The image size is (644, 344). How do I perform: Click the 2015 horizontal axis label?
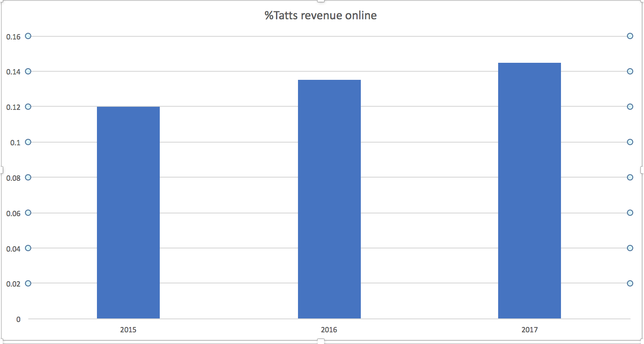pos(128,330)
